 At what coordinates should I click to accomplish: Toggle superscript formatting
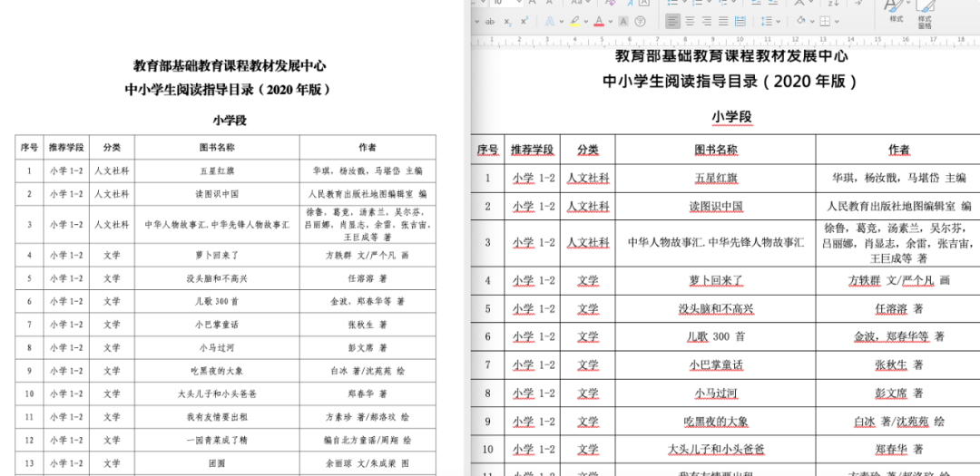coord(524,21)
